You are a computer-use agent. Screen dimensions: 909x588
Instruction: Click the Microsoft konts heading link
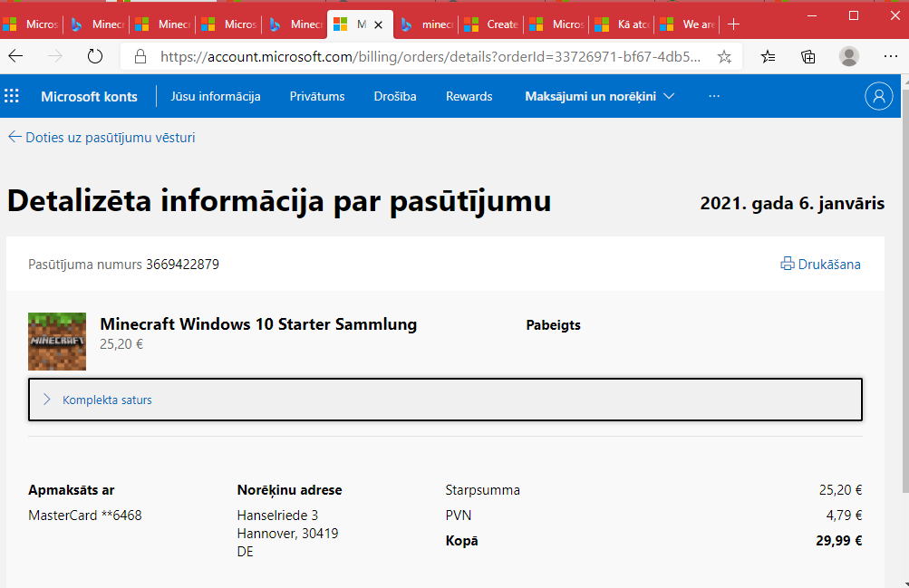pos(89,96)
